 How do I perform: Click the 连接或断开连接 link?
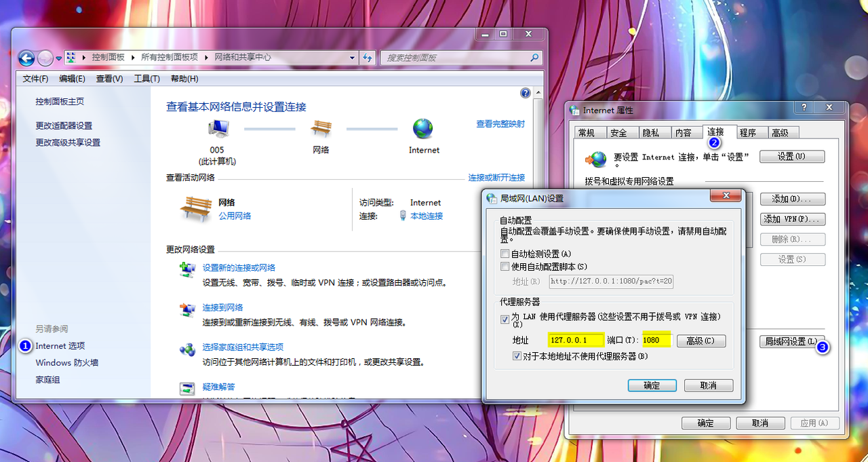(496, 178)
